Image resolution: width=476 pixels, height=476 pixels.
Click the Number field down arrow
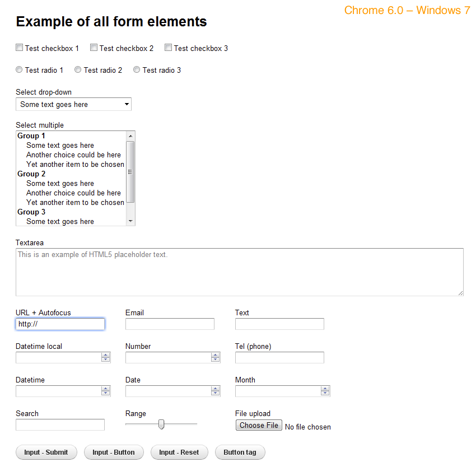coord(215,360)
